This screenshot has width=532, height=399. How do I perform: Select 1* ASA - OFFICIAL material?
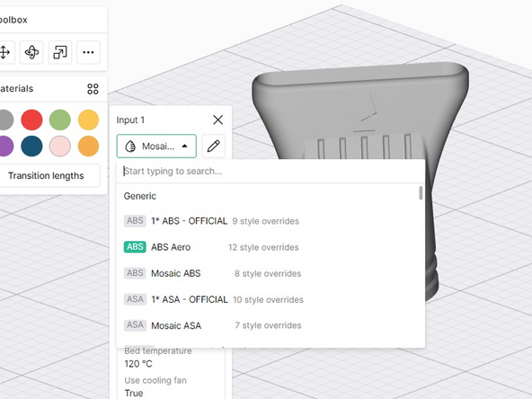click(x=268, y=299)
